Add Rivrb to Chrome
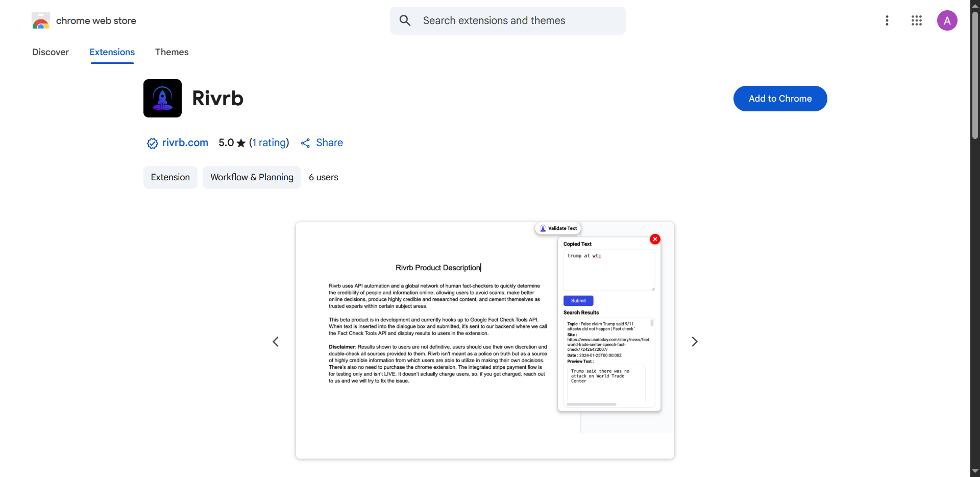980x477 pixels. pos(780,99)
